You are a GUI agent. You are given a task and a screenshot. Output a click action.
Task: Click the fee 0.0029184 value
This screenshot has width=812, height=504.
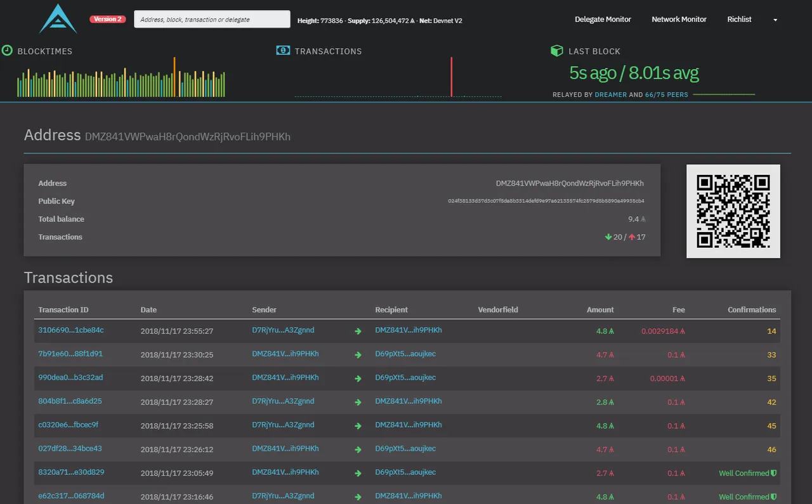point(663,331)
